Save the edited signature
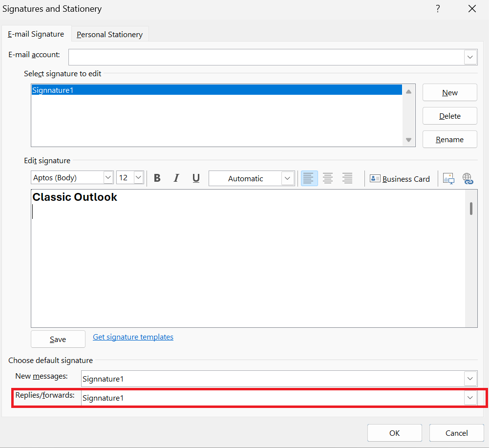This screenshot has width=490, height=448. [58, 339]
